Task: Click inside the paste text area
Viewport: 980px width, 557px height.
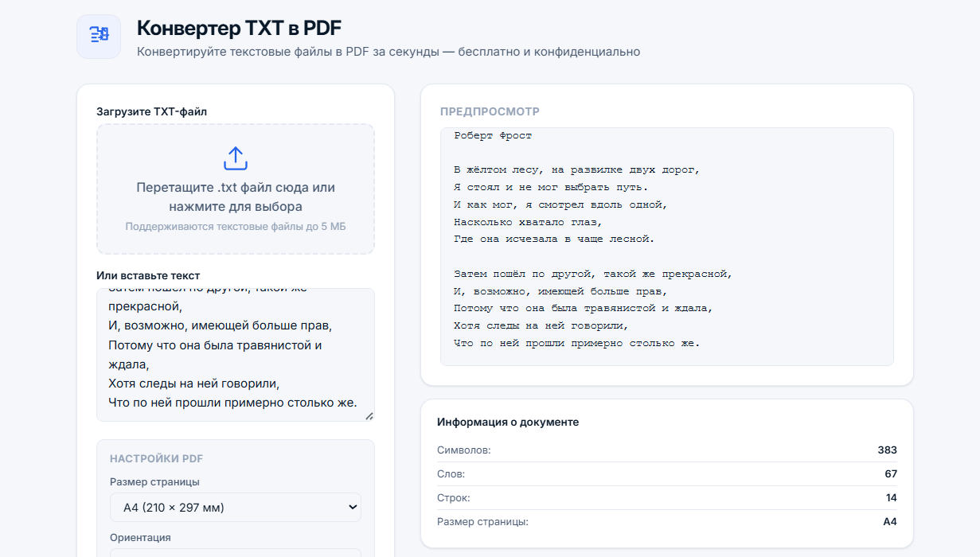Action: point(236,355)
